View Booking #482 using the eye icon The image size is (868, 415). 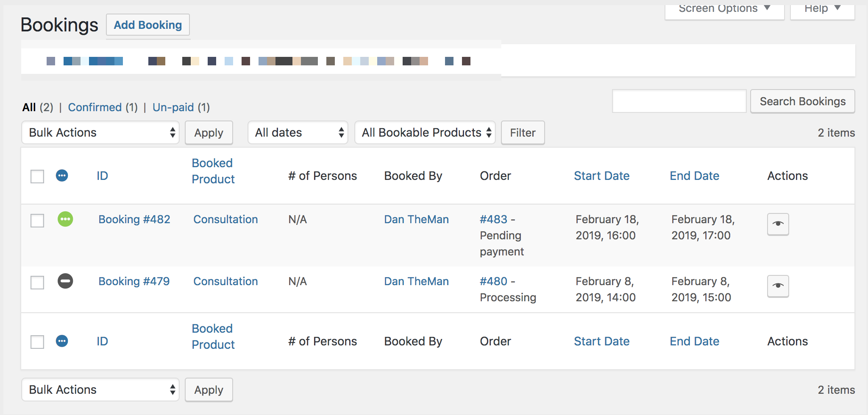click(778, 224)
